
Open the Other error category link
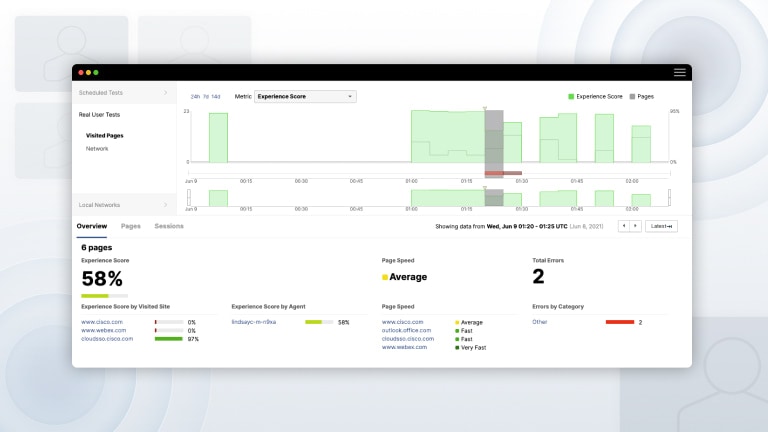pos(539,322)
